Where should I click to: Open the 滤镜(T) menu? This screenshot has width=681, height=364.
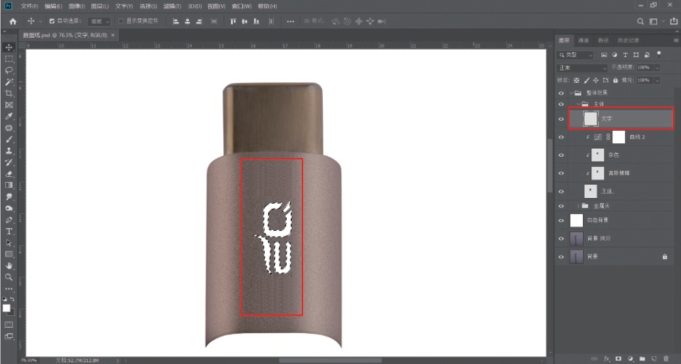(x=172, y=7)
